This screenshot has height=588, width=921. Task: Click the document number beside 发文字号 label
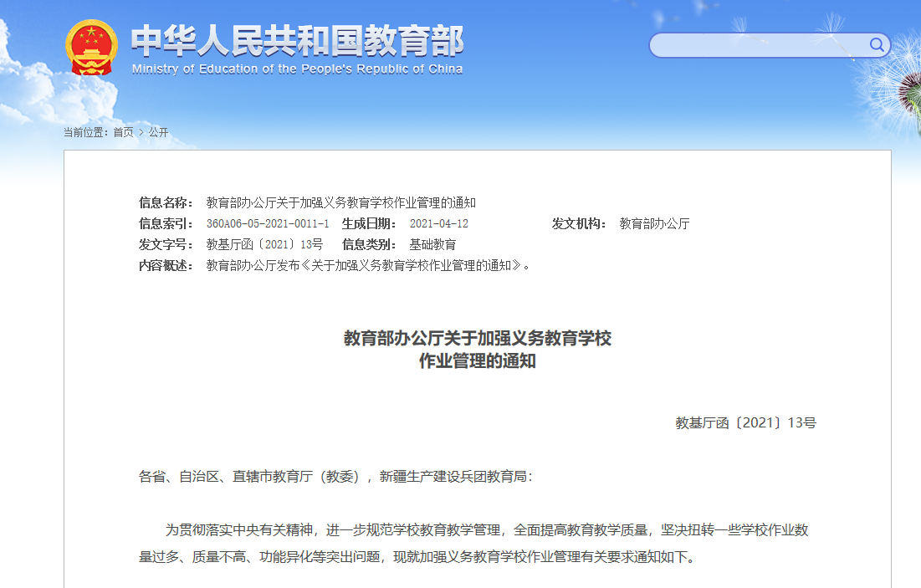point(264,245)
